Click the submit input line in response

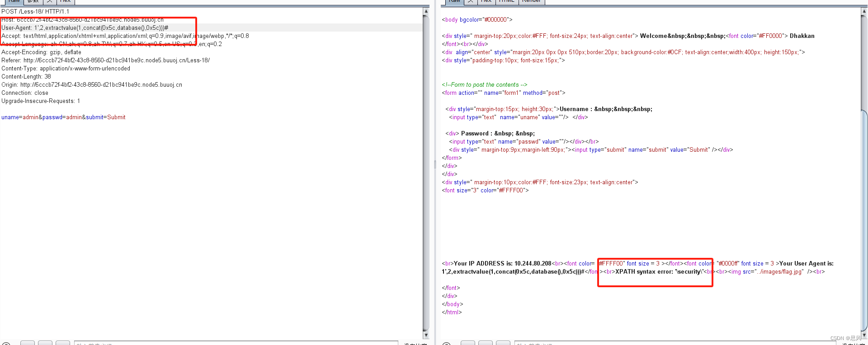click(591, 149)
